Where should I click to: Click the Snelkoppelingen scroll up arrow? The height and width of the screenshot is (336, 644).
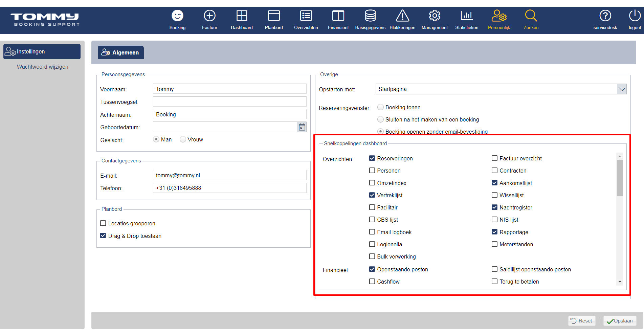click(620, 156)
